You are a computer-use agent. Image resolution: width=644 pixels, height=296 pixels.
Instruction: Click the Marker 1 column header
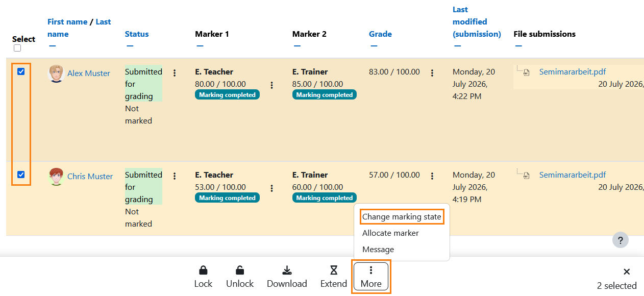coord(212,34)
